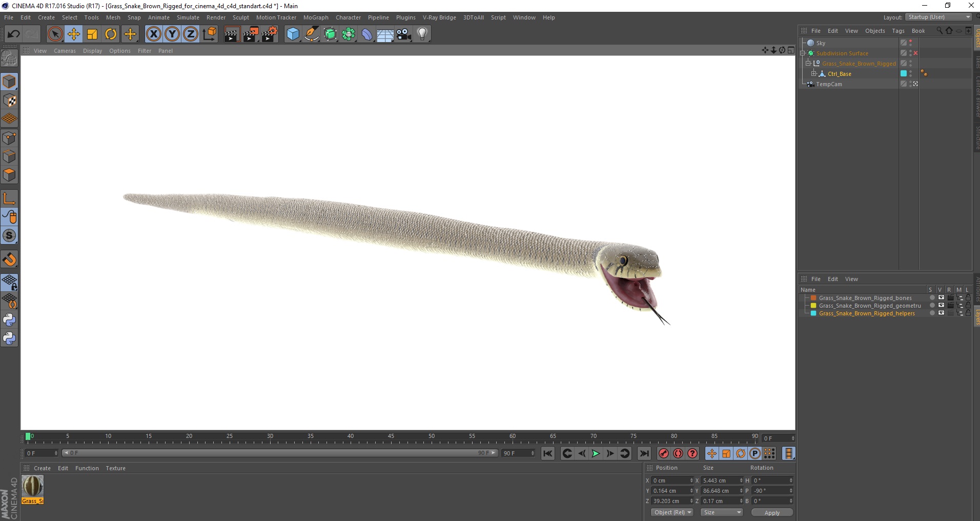Select the Sky object
The height and width of the screenshot is (521, 980).
coord(821,43)
